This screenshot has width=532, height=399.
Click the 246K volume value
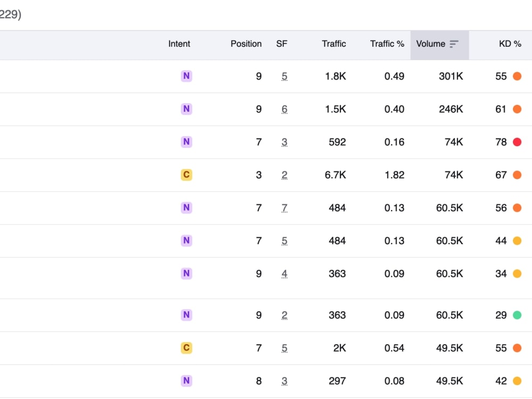[x=451, y=109]
